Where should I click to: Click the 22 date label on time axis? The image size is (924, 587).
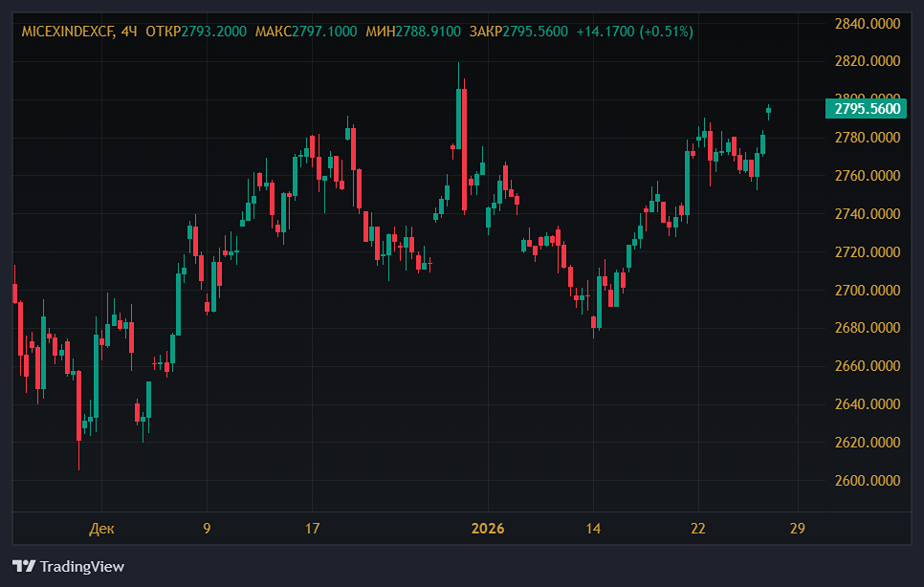698,528
